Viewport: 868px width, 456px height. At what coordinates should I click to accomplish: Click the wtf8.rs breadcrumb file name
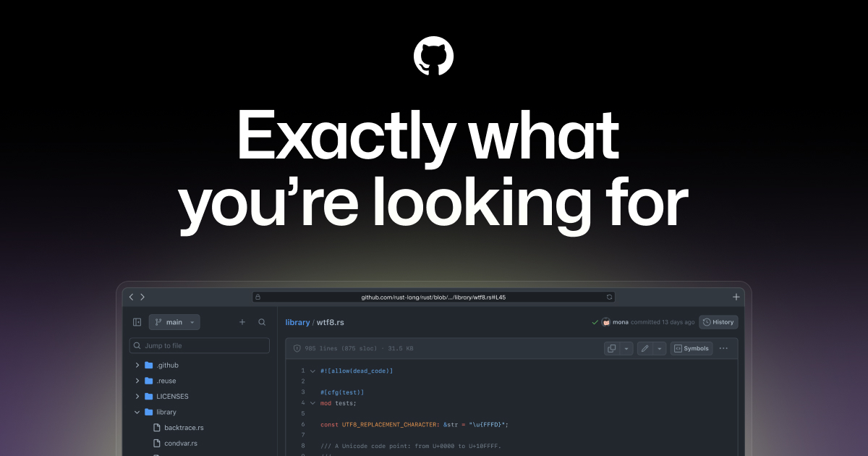pos(331,322)
